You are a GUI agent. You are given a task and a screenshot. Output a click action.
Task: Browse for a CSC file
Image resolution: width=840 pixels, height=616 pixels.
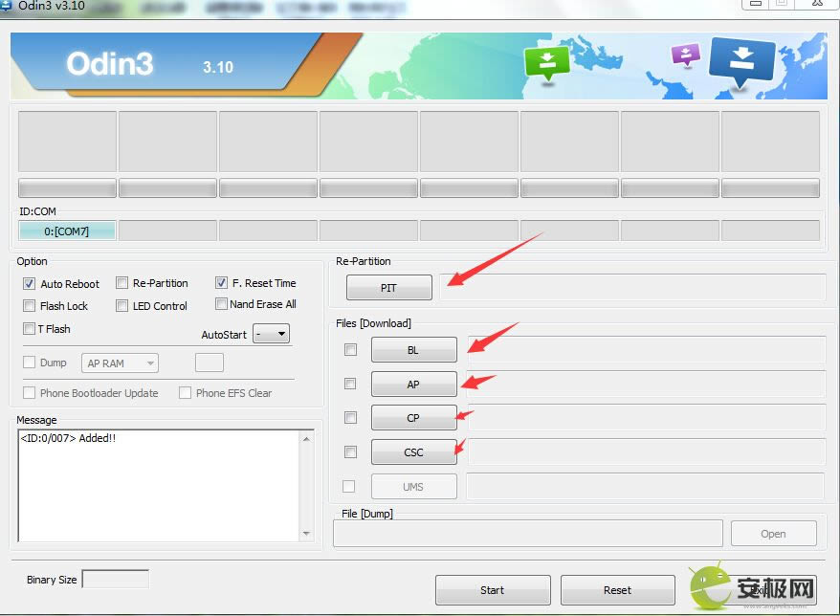pos(413,452)
